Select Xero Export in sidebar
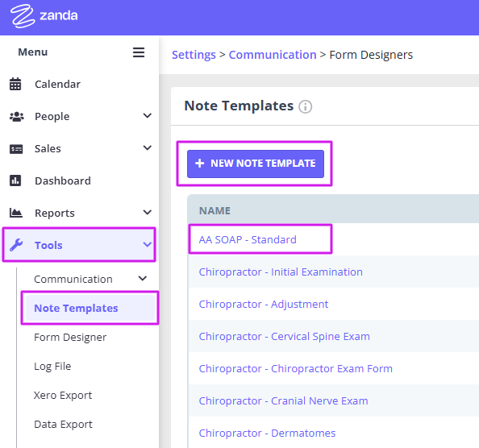The height and width of the screenshot is (448, 479). coord(63,395)
